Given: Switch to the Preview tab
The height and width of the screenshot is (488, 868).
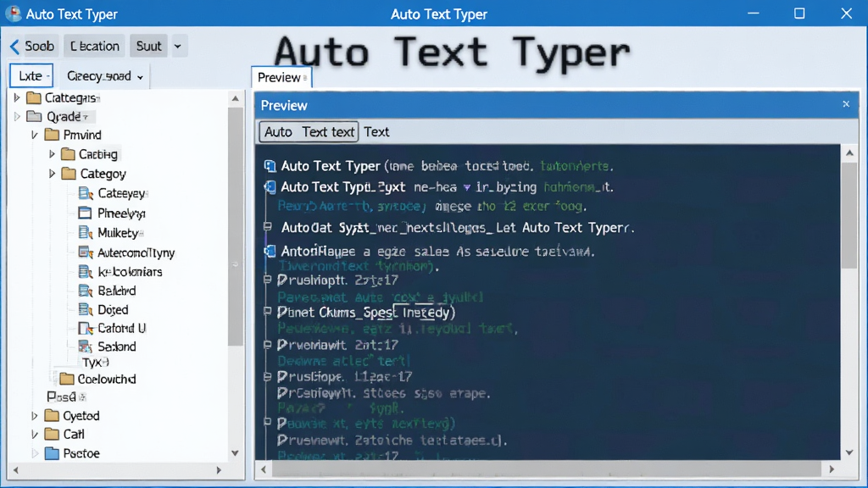Looking at the screenshot, I should coord(281,77).
